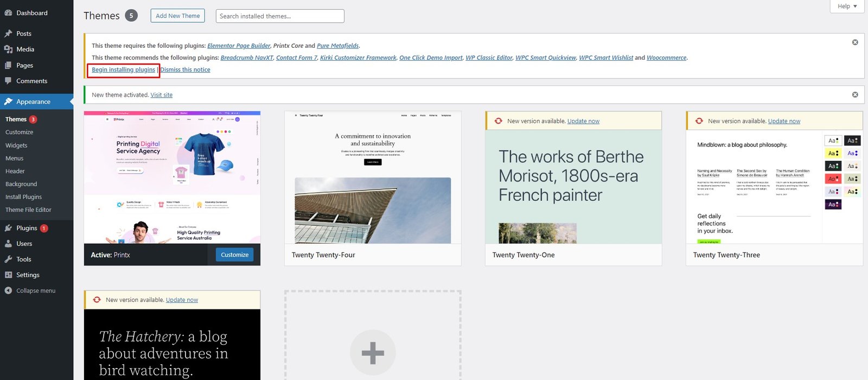This screenshot has width=868, height=380.
Task: Focus the Search installed themes field
Action: (x=280, y=16)
